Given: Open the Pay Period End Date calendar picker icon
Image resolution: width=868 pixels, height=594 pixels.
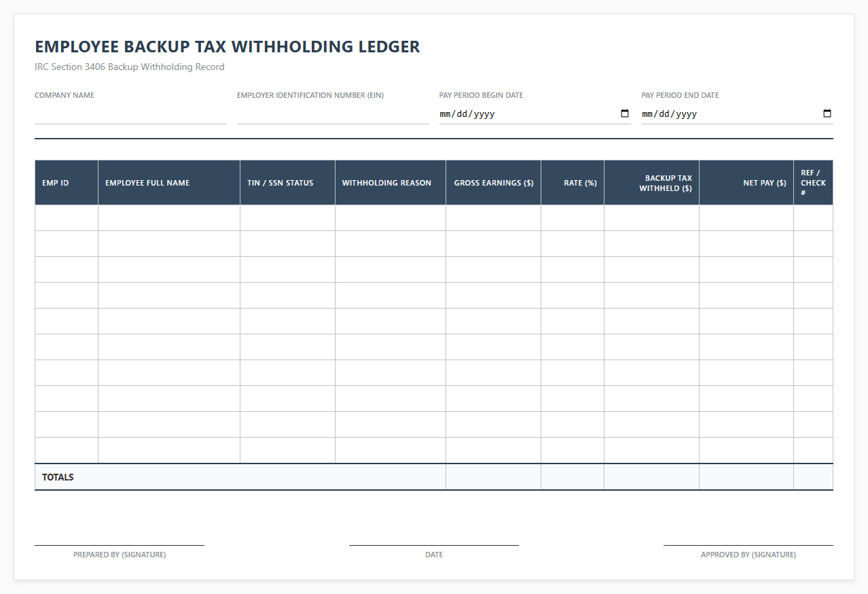Looking at the screenshot, I should tap(827, 113).
